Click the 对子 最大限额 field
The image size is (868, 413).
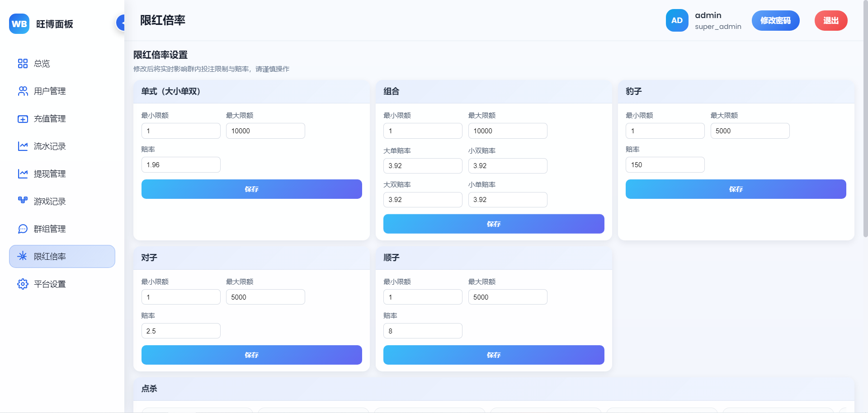(x=265, y=297)
